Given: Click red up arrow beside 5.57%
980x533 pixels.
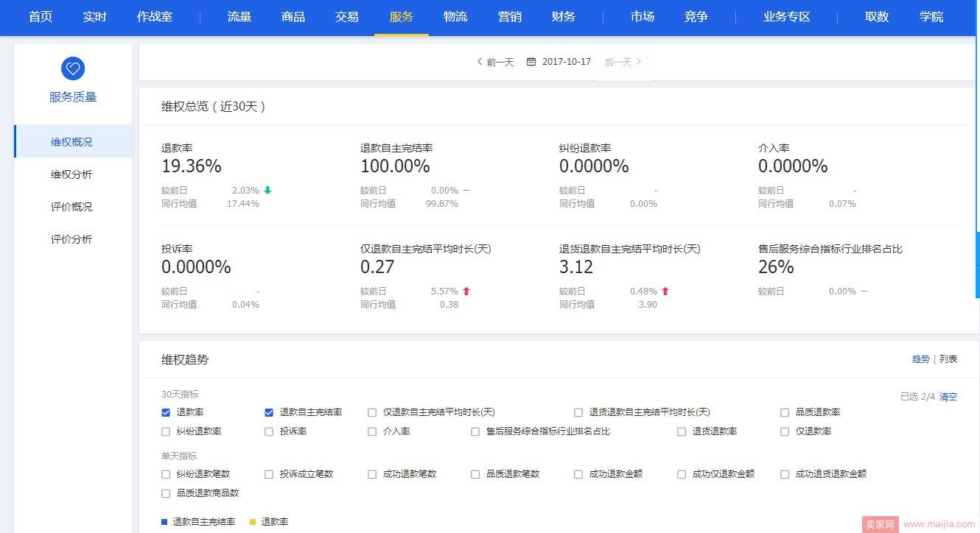Looking at the screenshot, I should 466,291.
